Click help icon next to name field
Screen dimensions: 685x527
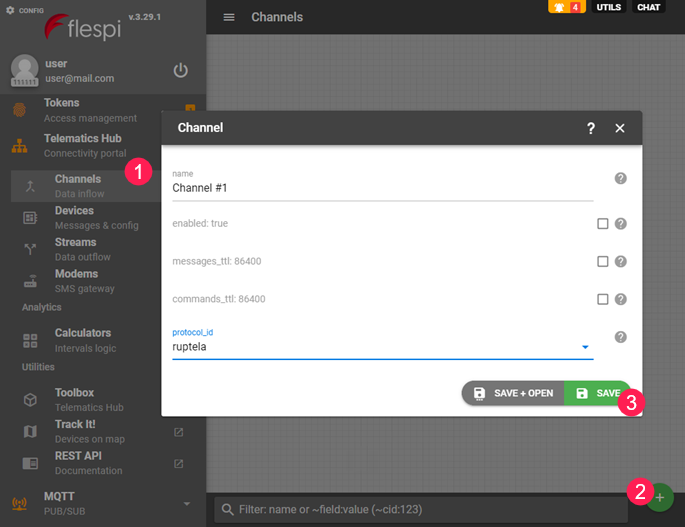(x=620, y=178)
